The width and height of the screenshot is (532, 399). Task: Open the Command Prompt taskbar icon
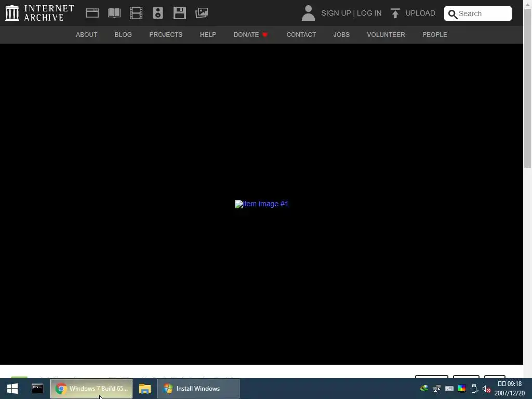pyautogui.click(x=37, y=389)
